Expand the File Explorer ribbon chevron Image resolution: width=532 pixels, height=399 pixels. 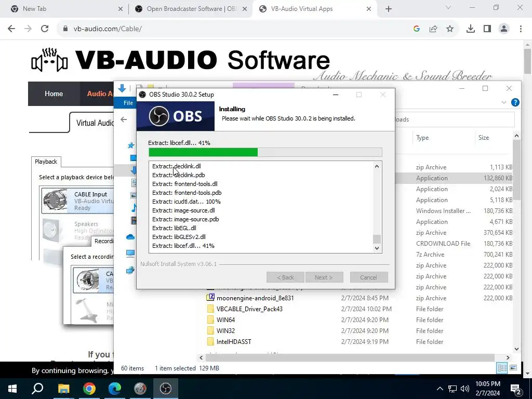(x=504, y=102)
